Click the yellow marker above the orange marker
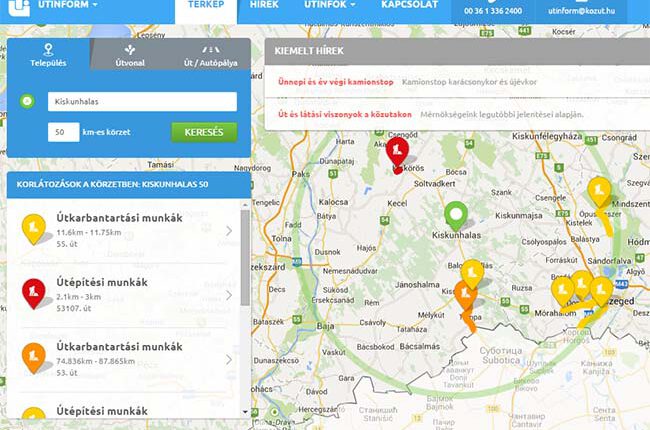Viewport: 650px width, 430px height. [x=472, y=274]
